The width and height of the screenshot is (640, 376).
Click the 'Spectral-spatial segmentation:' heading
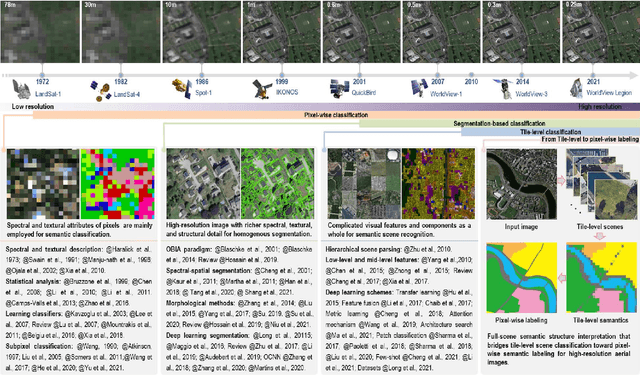[x=208, y=271]
